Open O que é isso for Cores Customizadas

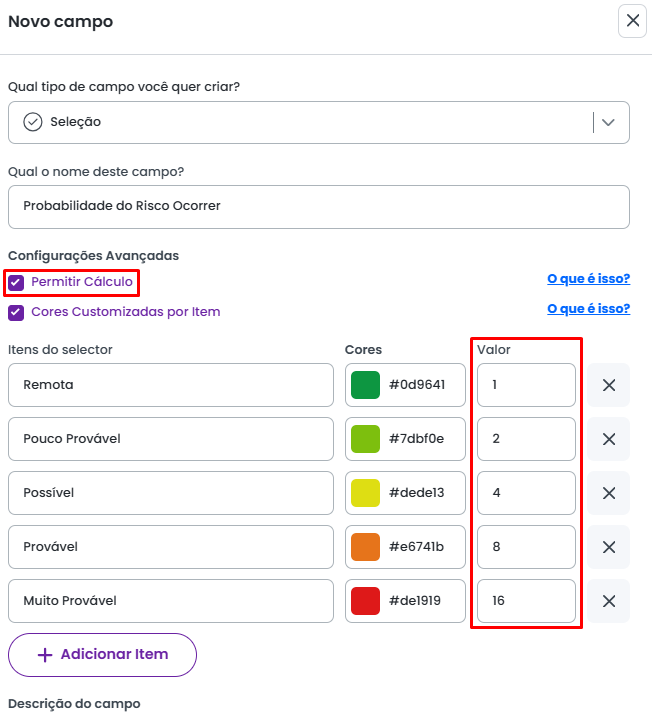(588, 308)
